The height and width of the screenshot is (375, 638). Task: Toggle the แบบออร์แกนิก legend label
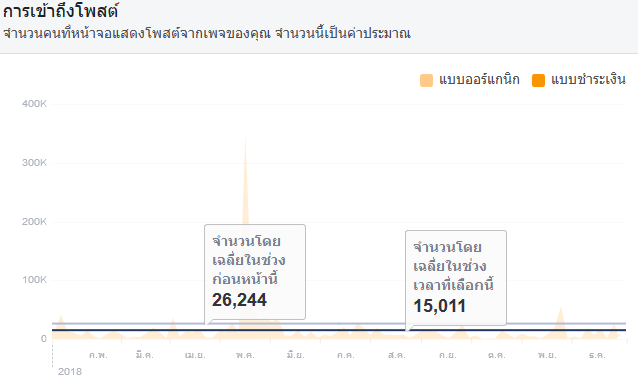click(479, 79)
